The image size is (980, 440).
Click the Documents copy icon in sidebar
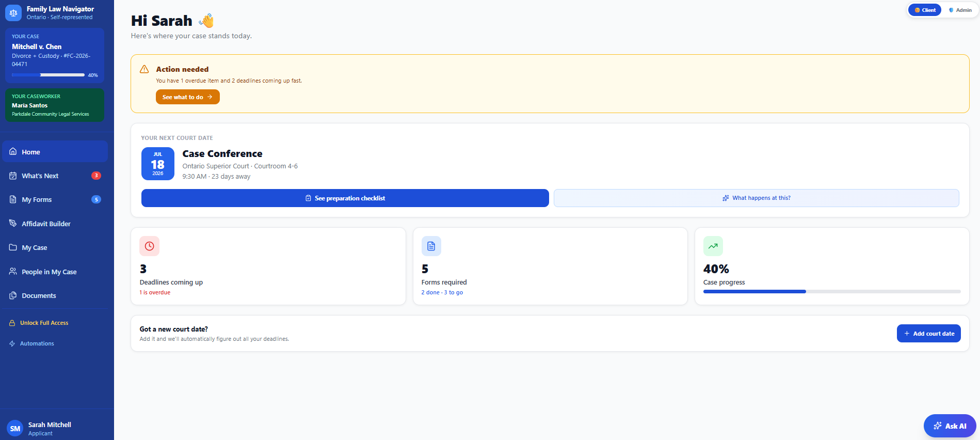point(13,295)
